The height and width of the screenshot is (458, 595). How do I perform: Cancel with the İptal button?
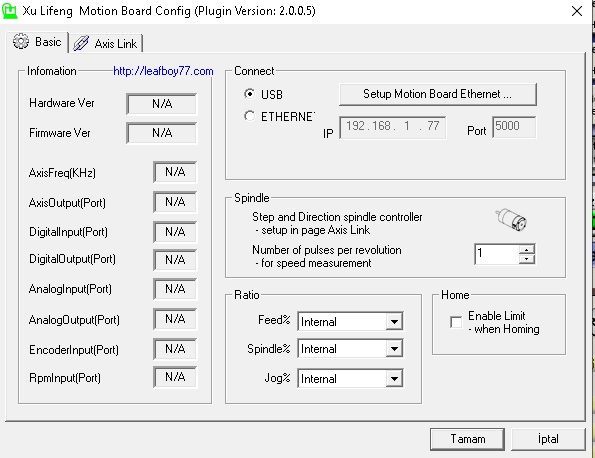coord(548,439)
